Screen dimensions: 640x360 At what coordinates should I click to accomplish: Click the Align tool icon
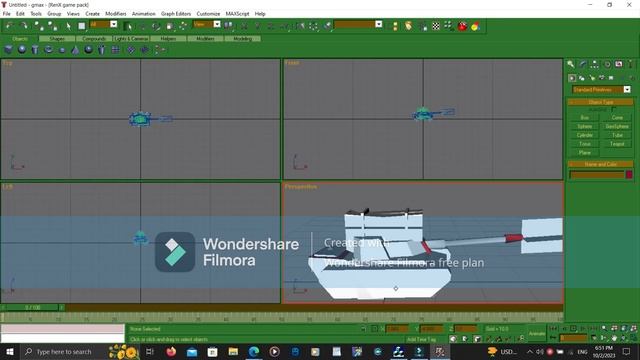click(x=328, y=26)
